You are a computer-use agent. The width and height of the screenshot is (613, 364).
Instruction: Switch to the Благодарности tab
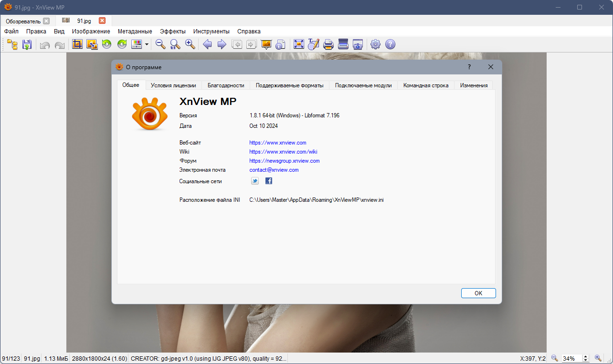coord(226,85)
